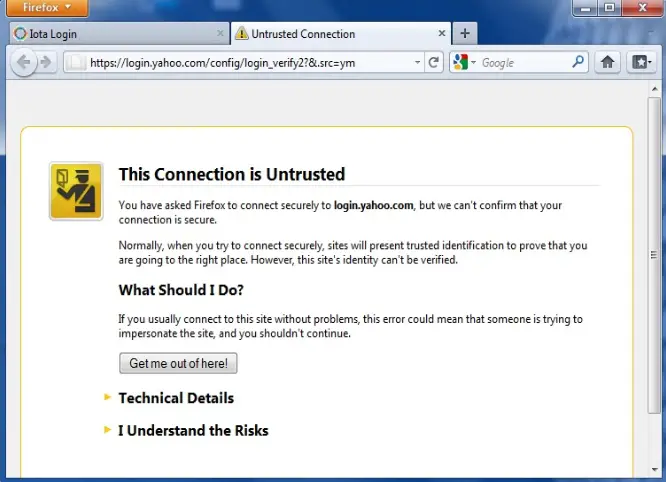Reload the page with refresh icon

point(434,63)
